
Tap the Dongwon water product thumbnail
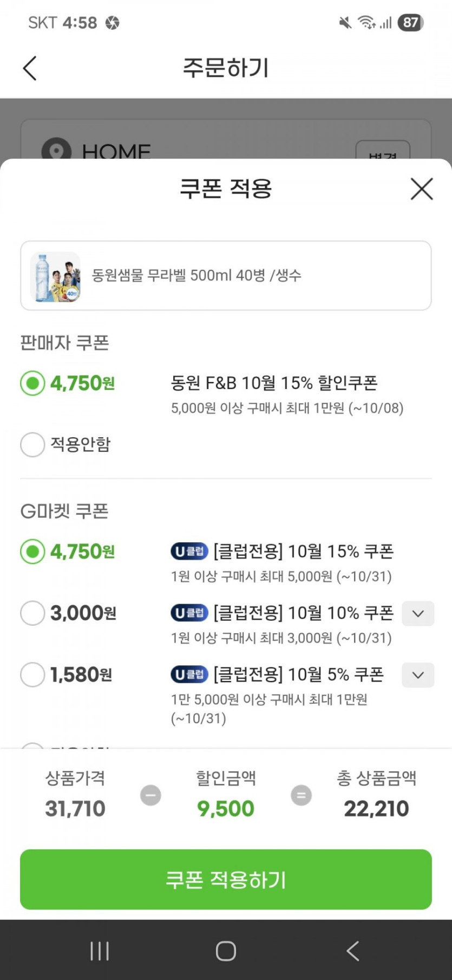[x=55, y=276]
